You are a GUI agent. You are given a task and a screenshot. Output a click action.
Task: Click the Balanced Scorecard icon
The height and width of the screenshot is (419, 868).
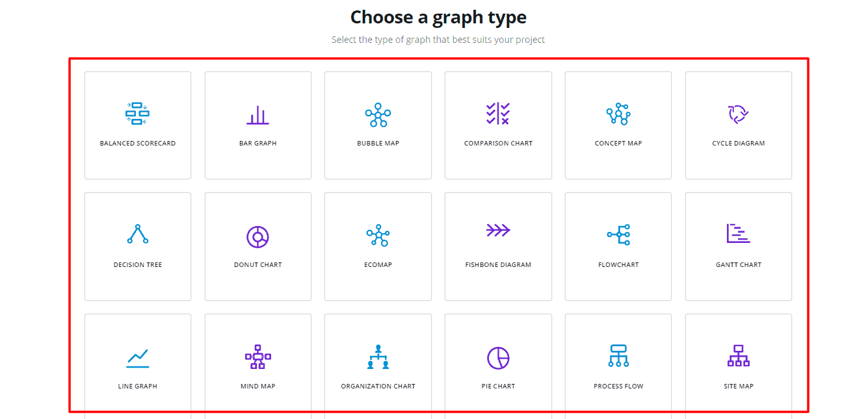click(137, 114)
